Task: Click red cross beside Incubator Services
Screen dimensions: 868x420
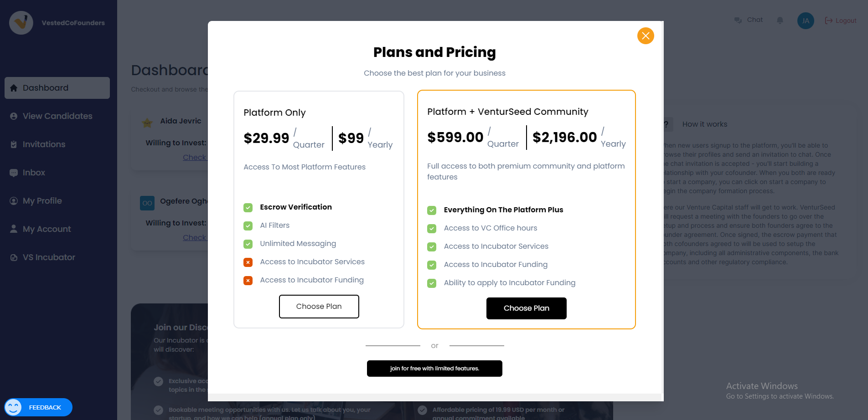Action: click(x=248, y=262)
